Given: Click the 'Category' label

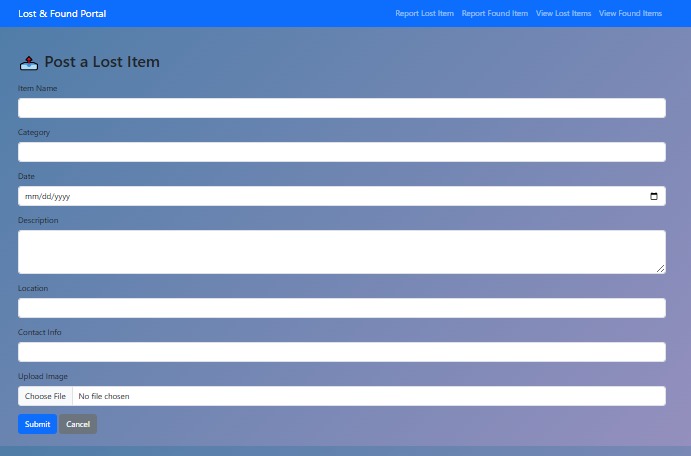Looking at the screenshot, I should pyautogui.click(x=34, y=132).
